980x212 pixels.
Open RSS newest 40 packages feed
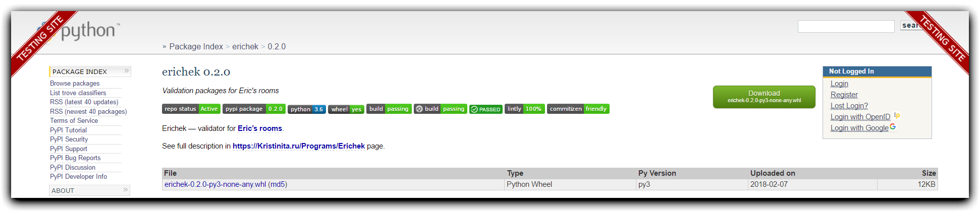[88, 112]
